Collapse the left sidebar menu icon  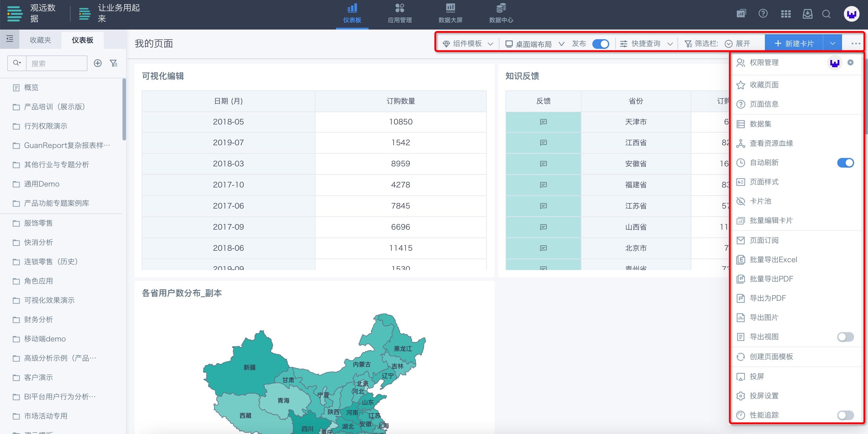10,39
